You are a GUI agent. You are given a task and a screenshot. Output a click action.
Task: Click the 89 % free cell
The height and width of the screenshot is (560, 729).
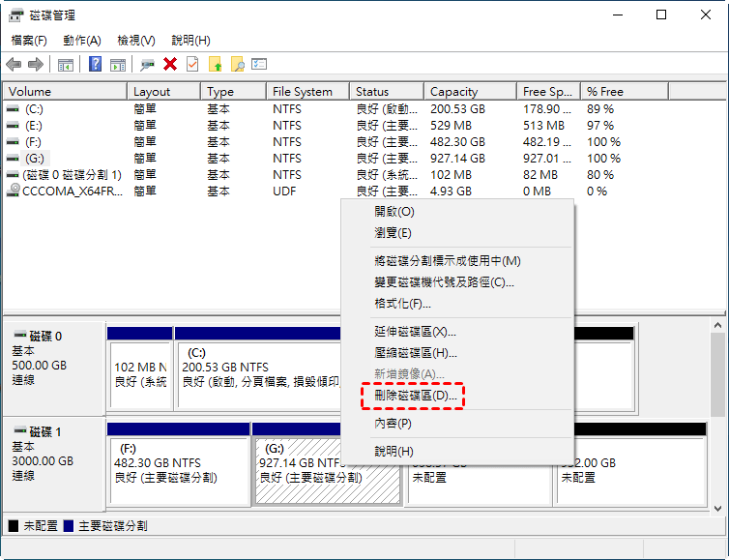click(600, 109)
